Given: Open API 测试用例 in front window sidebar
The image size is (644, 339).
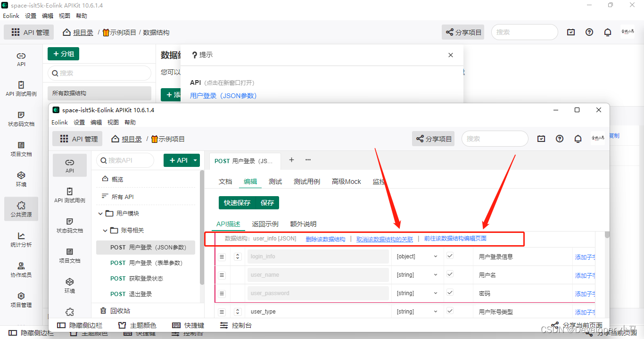Looking at the screenshot, I should click(70, 195).
